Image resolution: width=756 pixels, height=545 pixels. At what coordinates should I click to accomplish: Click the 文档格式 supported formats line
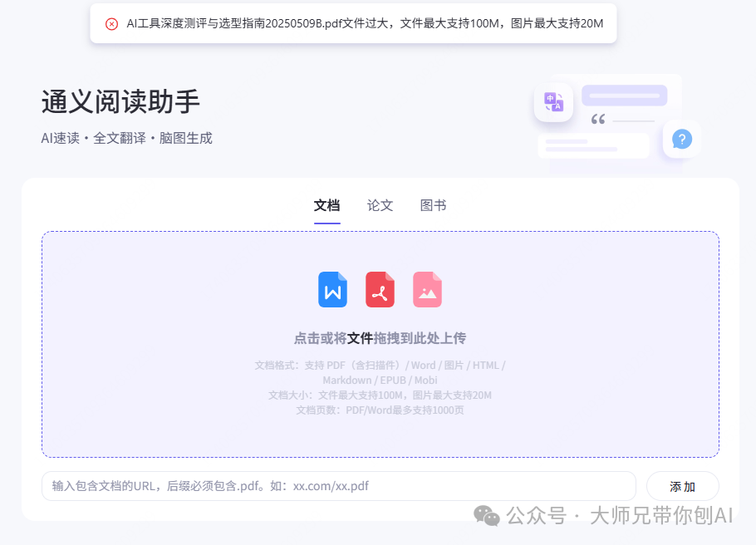[380, 365]
